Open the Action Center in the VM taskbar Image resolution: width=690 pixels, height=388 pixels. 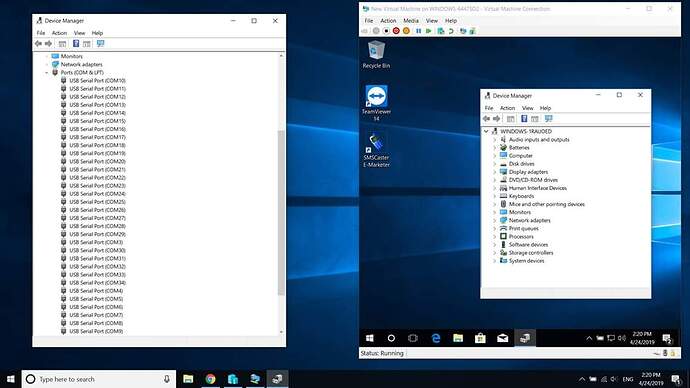(667, 338)
